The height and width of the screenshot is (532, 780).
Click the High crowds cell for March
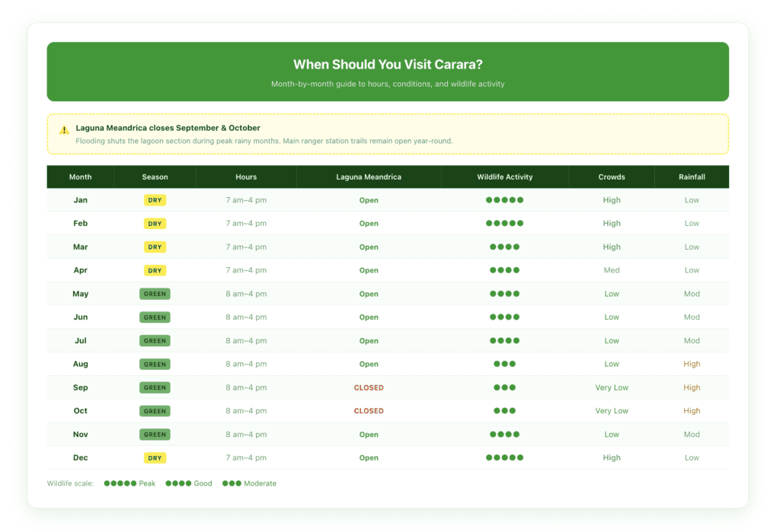click(x=612, y=247)
